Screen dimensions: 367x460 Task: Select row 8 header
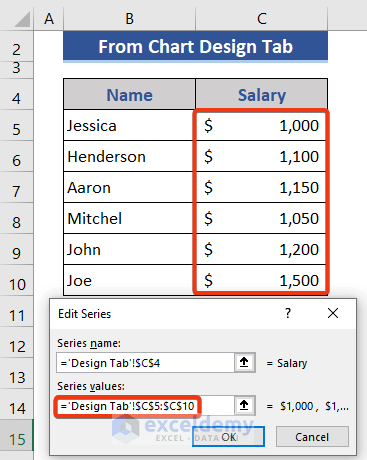pos(16,218)
